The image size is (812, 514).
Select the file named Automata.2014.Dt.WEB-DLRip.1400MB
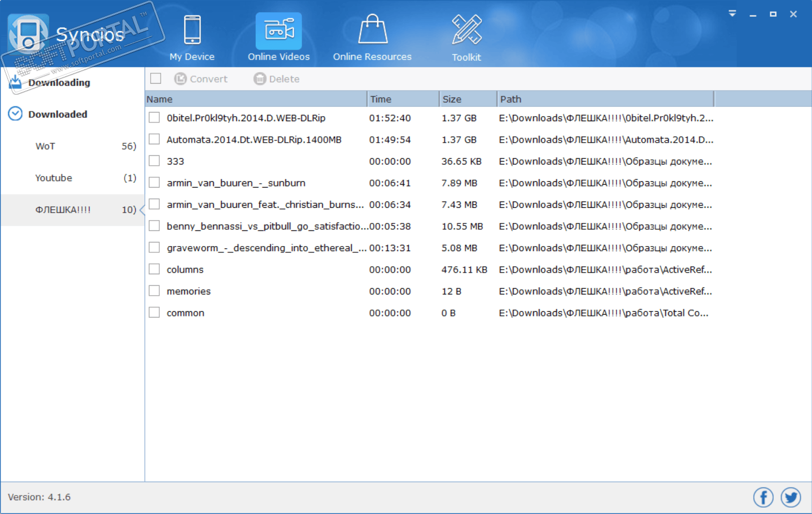(254, 140)
